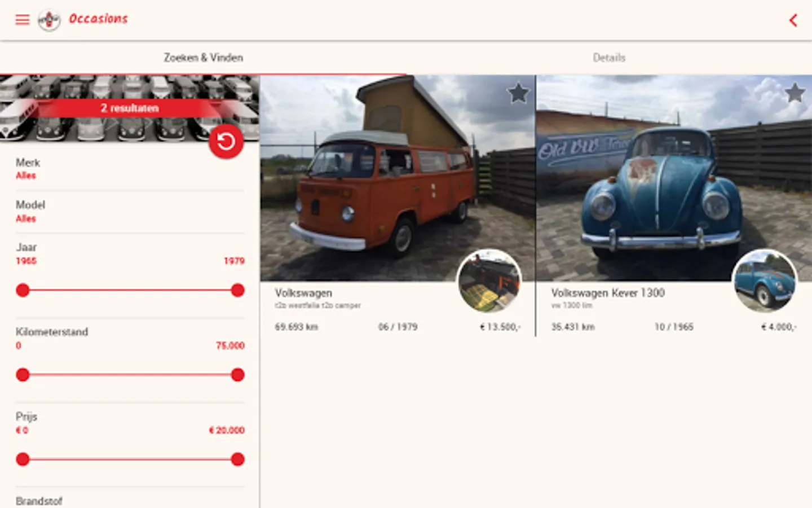Open the hamburger menu
The image size is (812, 508).
(x=22, y=20)
